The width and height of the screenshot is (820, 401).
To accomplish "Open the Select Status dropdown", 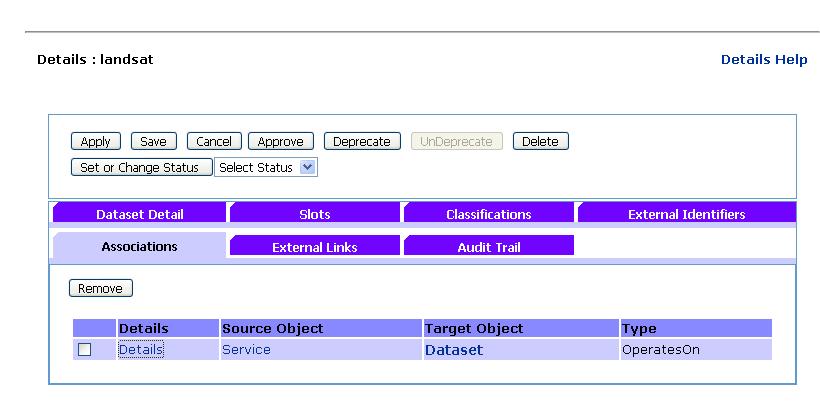I will [266, 168].
